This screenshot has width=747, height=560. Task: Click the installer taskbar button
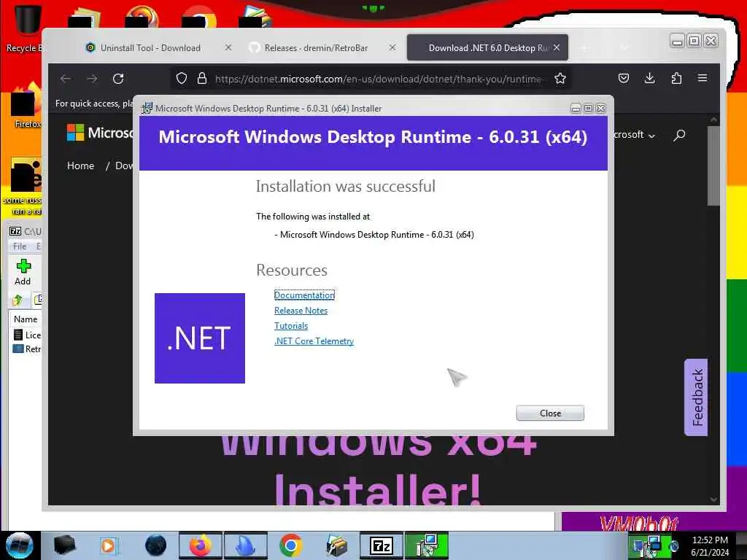(x=427, y=545)
